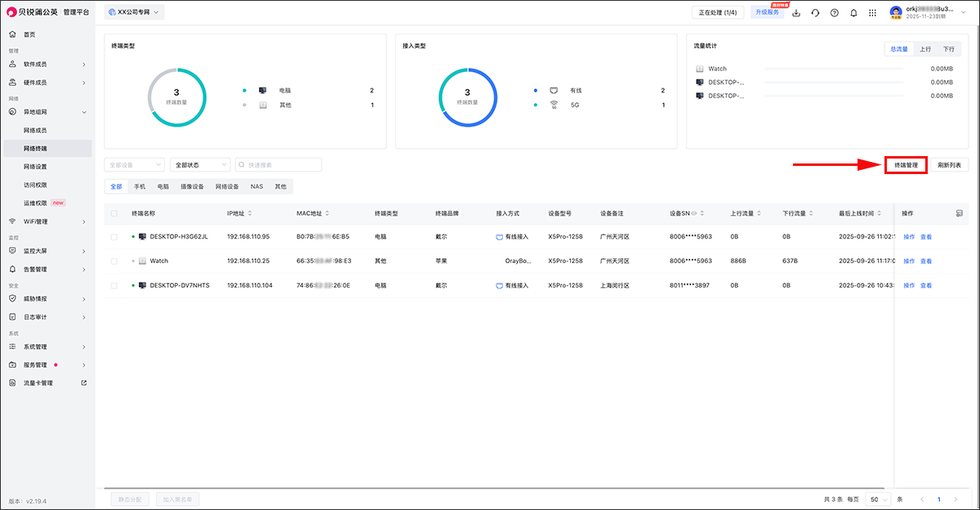Screen dimensions: 980x510
Task: Select the 上行 traffic tab
Action: point(925,49)
